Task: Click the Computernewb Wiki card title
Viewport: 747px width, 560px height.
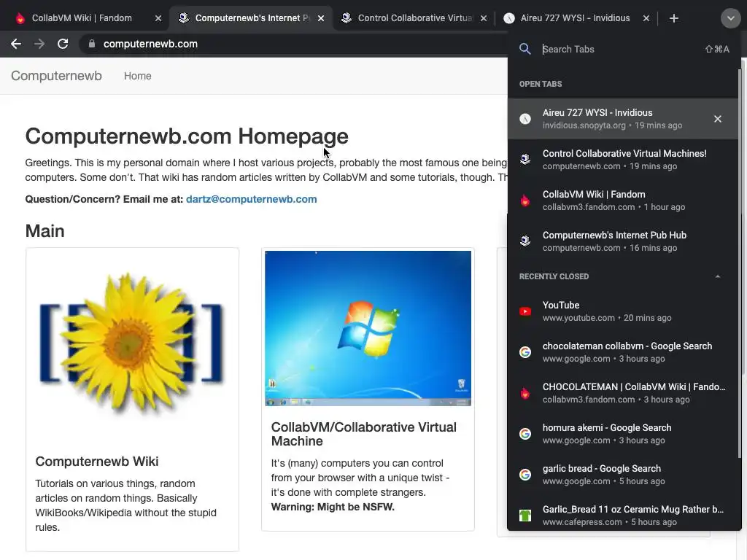Action: click(x=97, y=462)
